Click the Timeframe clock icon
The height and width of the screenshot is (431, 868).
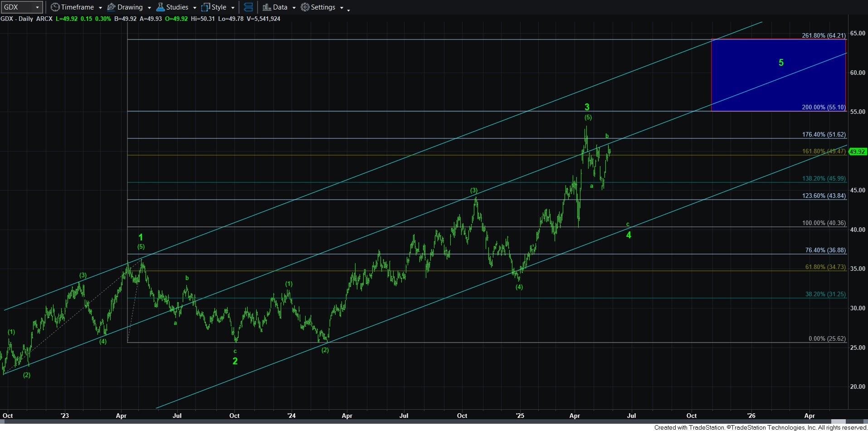tap(55, 7)
